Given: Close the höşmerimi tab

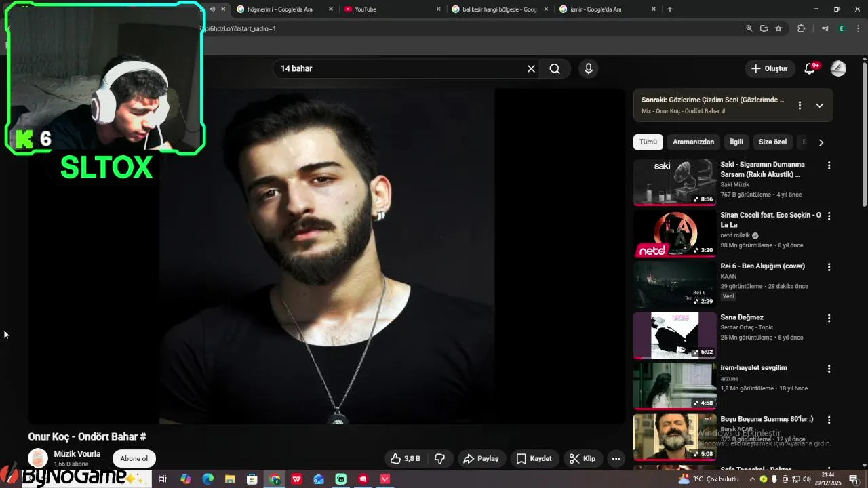Looking at the screenshot, I should pyautogui.click(x=331, y=9).
